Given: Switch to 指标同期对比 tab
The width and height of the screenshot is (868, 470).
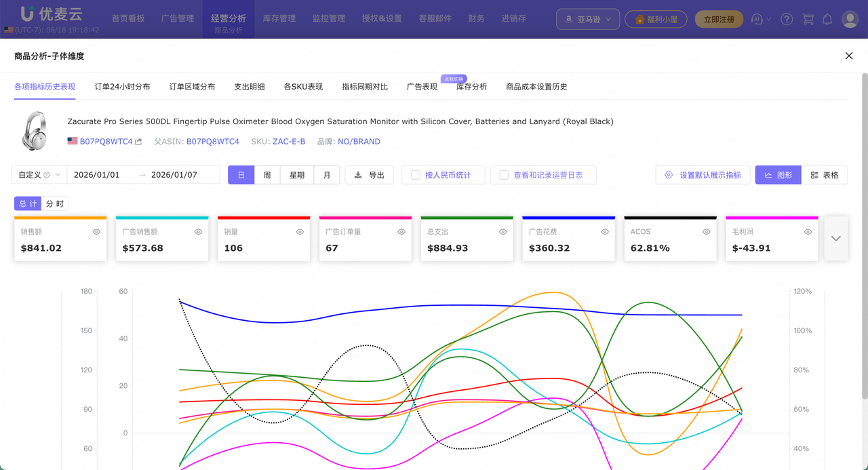Looking at the screenshot, I should pyautogui.click(x=365, y=87).
